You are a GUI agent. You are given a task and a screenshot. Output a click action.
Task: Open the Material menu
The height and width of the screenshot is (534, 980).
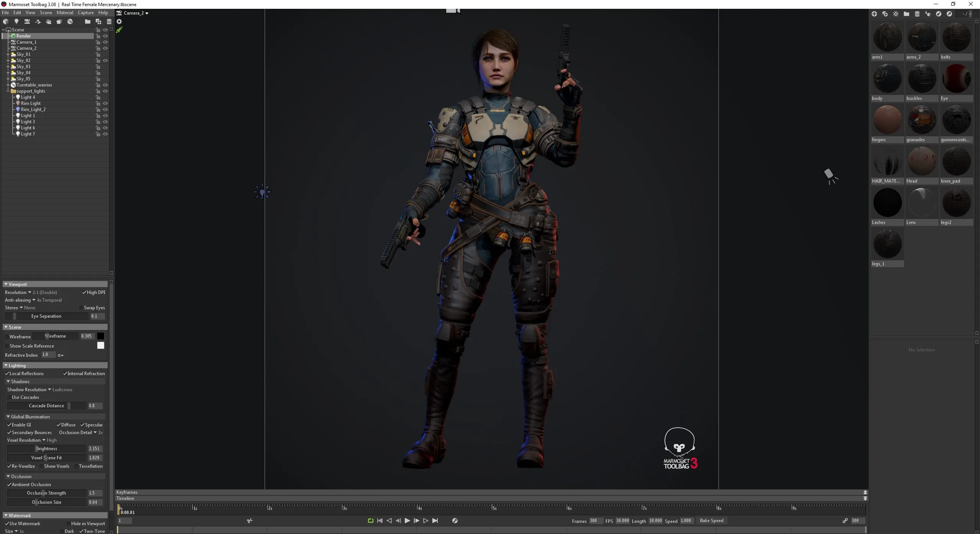click(x=65, y=13)
